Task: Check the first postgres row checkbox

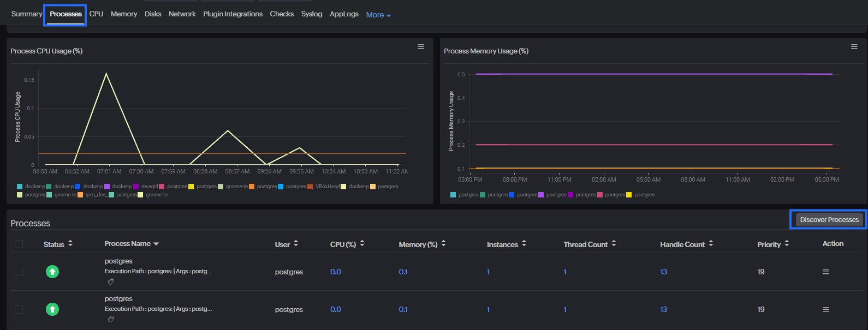Action: (19, 272)
